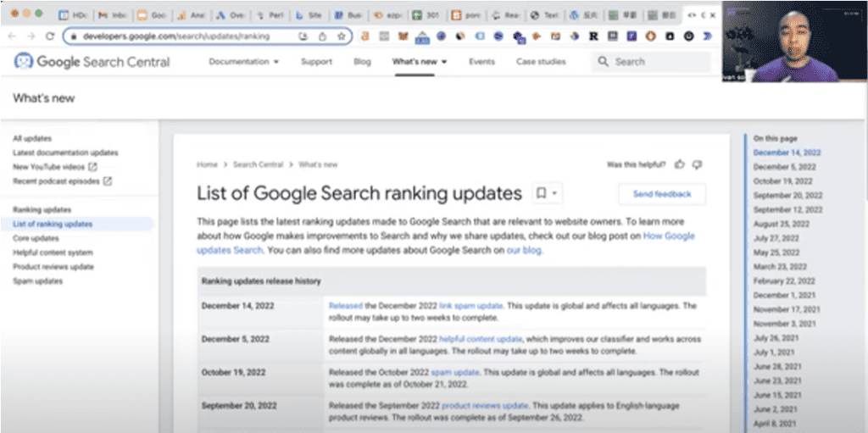Open New YouTube videos sidebar link

[x=48, y=167]
